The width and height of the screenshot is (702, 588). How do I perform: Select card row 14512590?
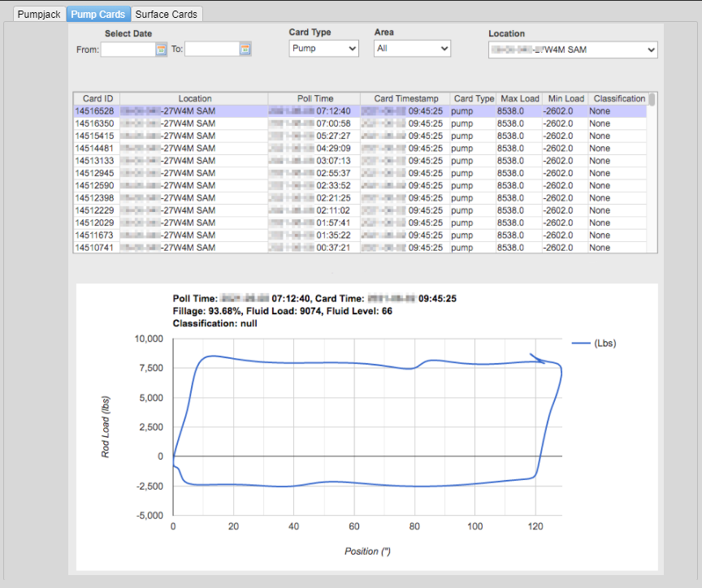click(x=361, y=186)
